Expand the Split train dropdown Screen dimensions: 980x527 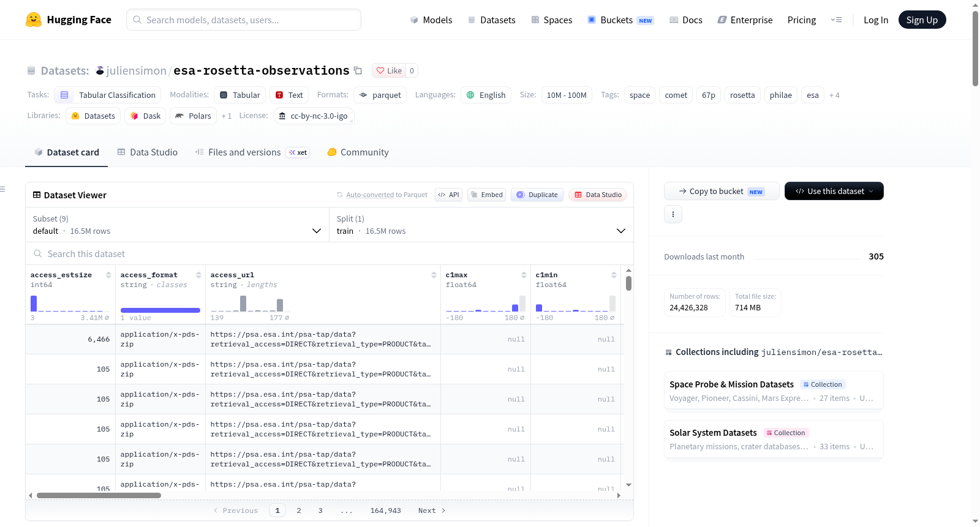[x=481, y=225]
